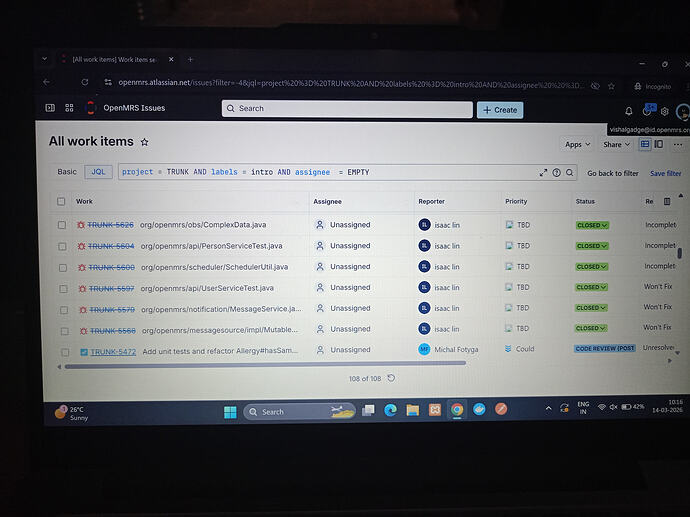
Task: Check the TRUNK-5597 row checkbox
Action: [x=63, y=289]
